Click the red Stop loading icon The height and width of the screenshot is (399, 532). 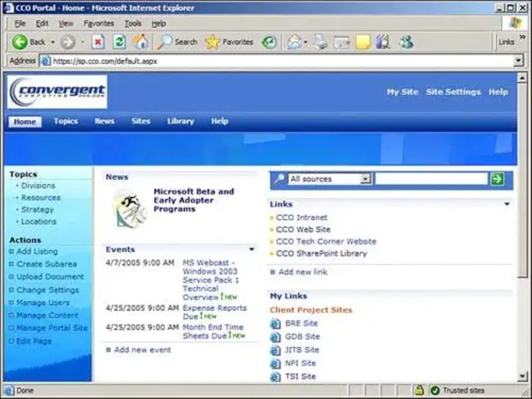(x=97, y=42)
